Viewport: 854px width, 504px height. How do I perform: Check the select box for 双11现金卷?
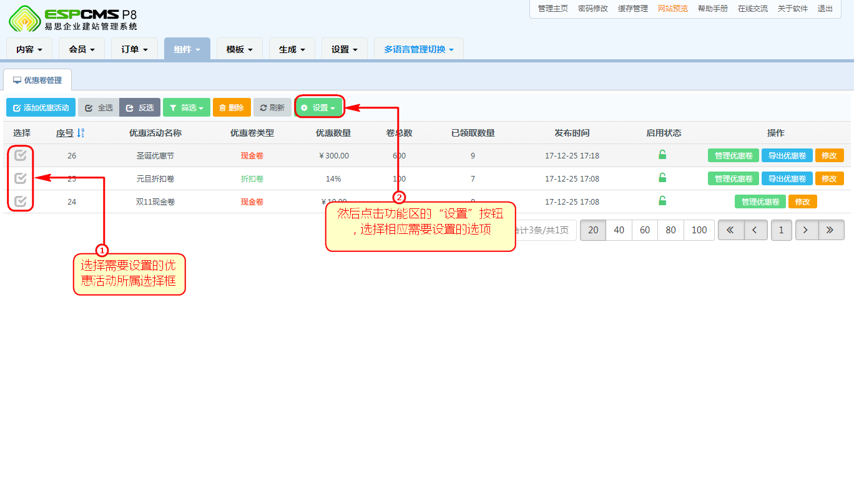(21, 201)
